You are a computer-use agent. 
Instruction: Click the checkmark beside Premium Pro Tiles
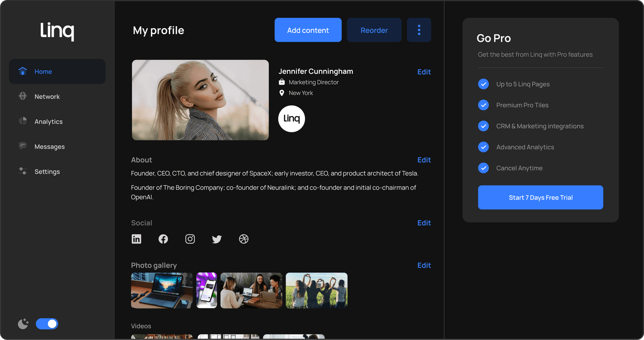coord(483,105)
